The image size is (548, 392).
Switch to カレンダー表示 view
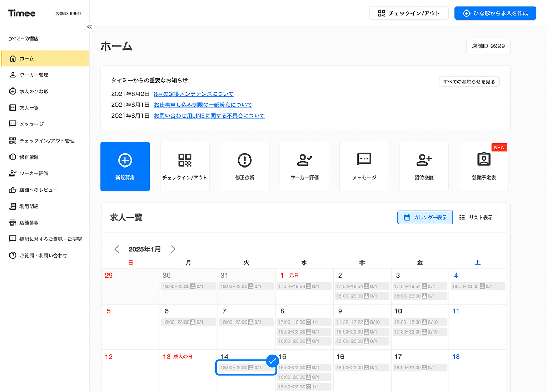pos(425,217)
